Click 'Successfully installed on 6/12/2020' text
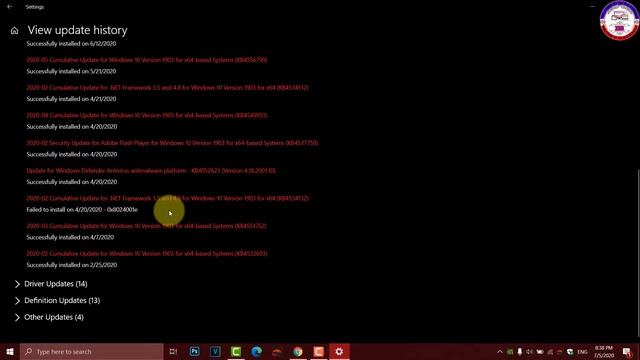 [x=71, y=43]
